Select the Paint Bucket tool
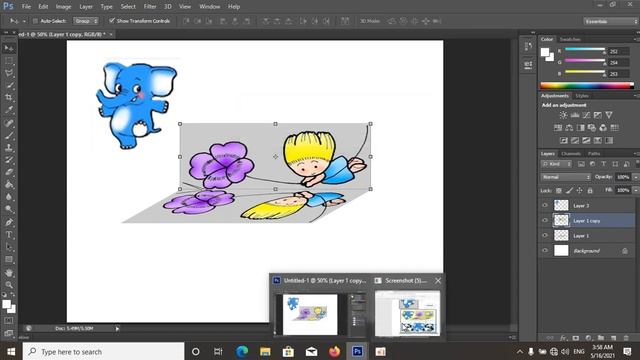The width and height of the screenshot is (640, 360). 9,184
